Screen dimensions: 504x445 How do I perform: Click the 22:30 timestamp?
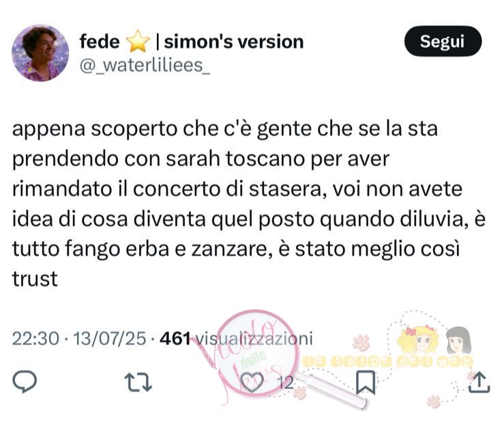tap(35, 339)
